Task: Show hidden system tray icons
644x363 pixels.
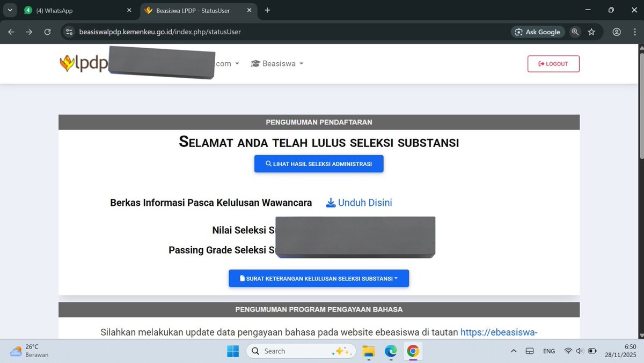Action: (x=514, y=351)
